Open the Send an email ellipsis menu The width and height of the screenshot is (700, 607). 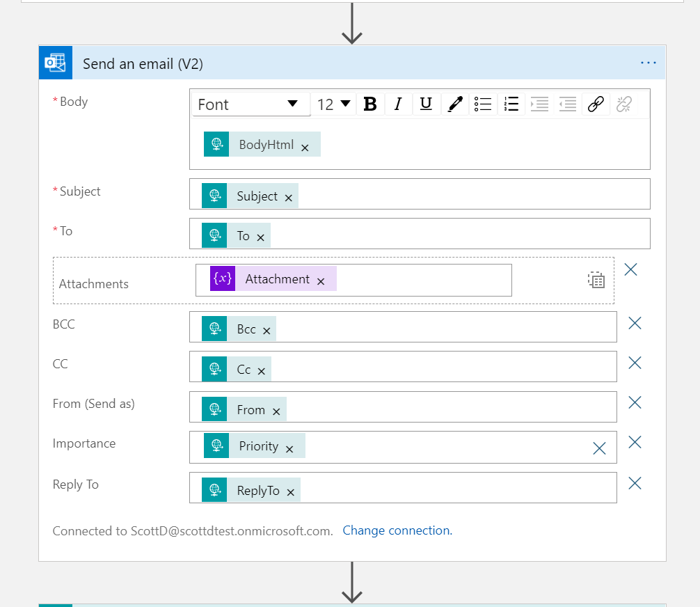pos(649,63)
